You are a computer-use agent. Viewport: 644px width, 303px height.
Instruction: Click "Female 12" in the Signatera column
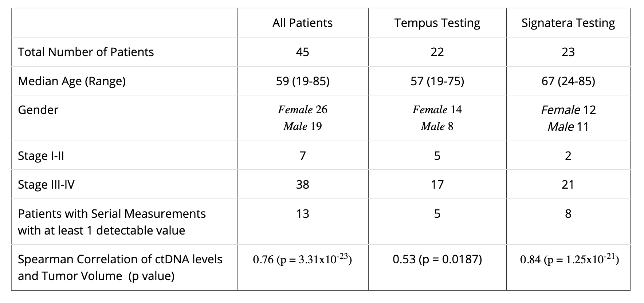568,110
